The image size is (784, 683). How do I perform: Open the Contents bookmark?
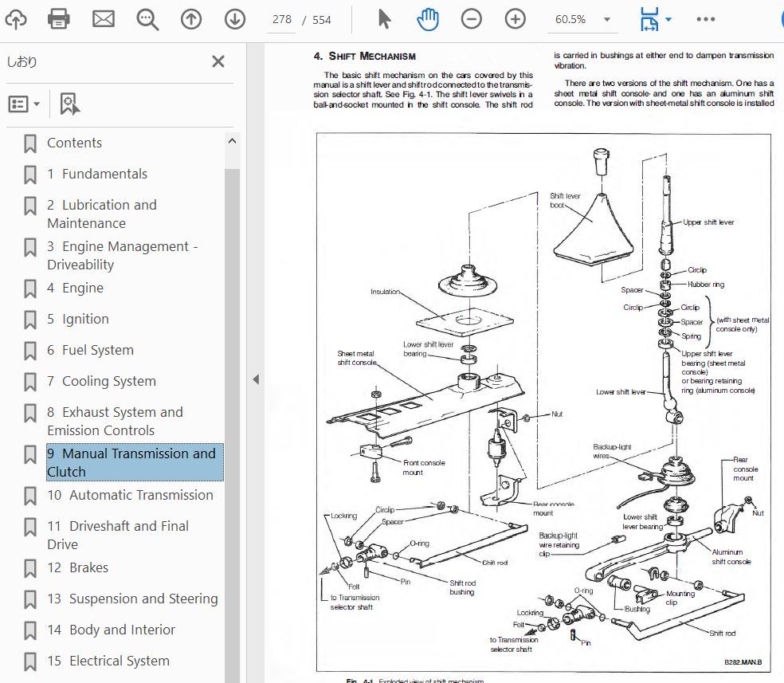pyautogui.click(x=75, y=143)
